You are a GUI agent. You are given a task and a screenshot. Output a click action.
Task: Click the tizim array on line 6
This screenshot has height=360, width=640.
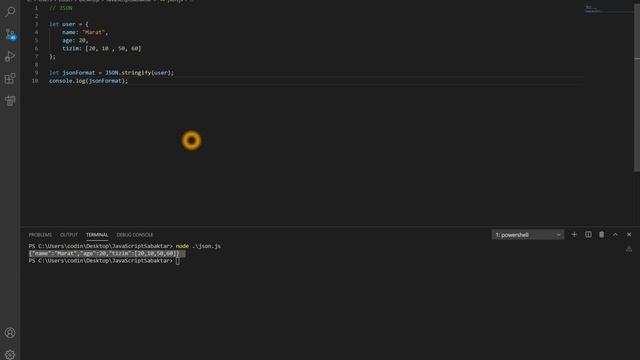point(102,49)
